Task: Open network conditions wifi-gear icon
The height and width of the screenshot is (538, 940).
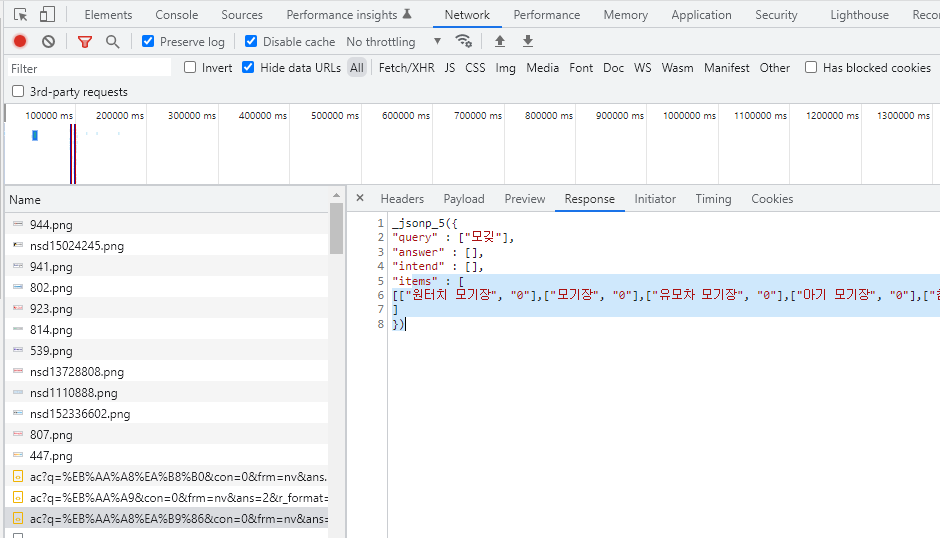Action: 463,41
